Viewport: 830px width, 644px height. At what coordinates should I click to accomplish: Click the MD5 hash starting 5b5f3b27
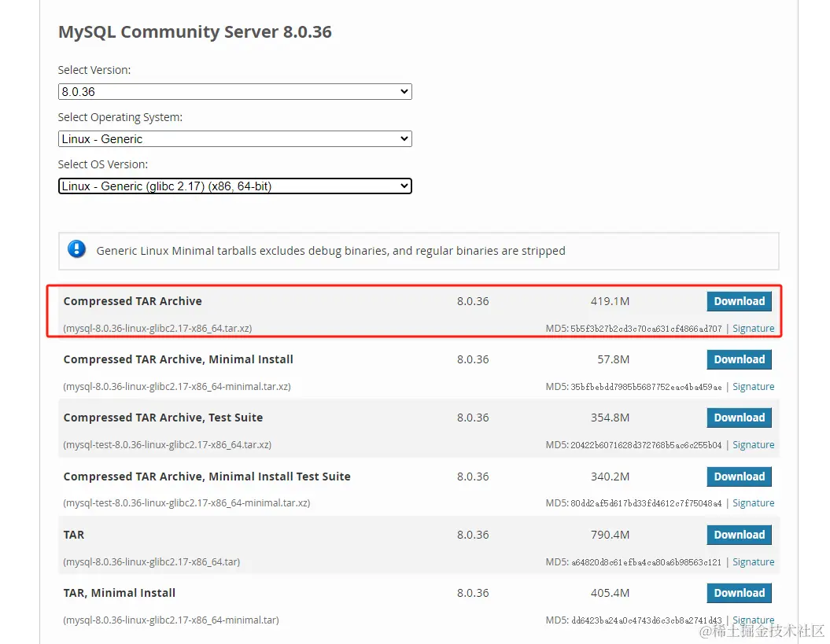pyautogui.click(x=646, y=329)
